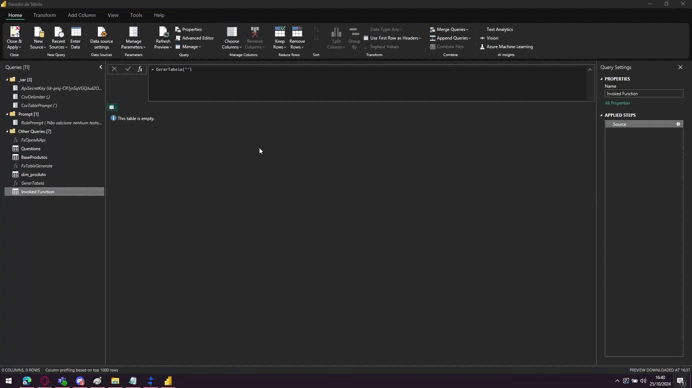The width and height of the screenshot is (692, 388).
Task: Open the Merge Queries dropdown
Action: [x=449, y=30]
